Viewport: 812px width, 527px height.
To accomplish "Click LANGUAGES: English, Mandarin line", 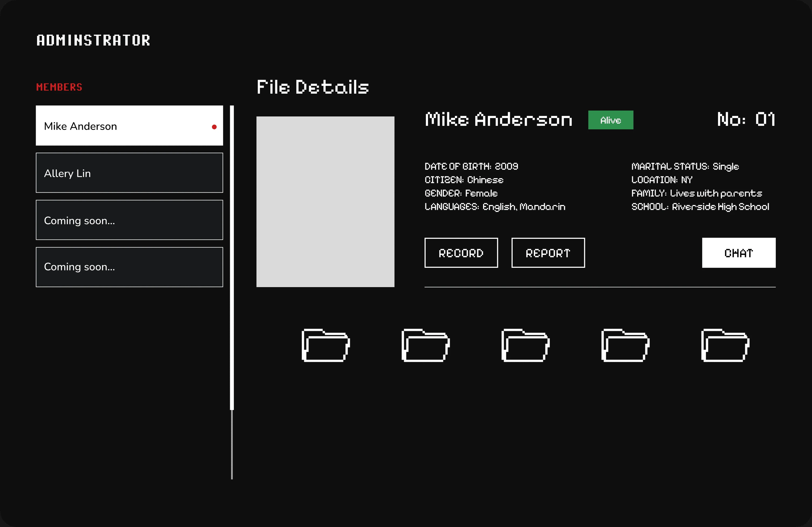I will (495, 207).
